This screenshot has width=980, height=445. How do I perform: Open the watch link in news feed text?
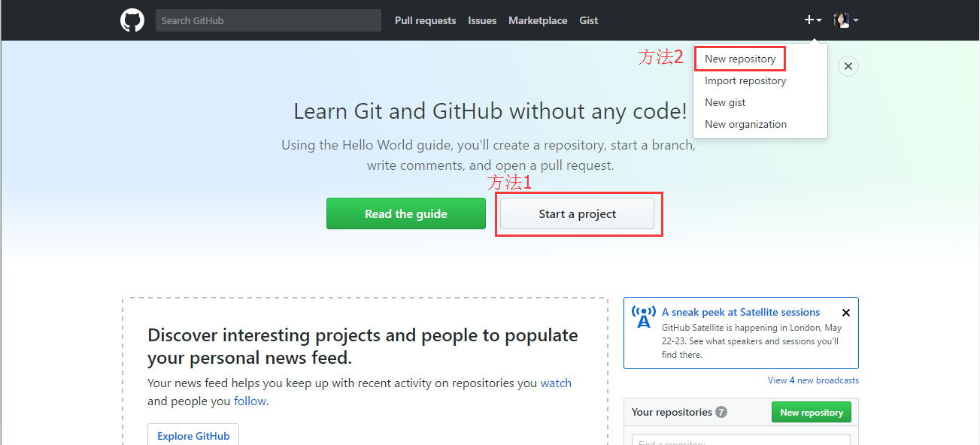(x=556, y=383)
